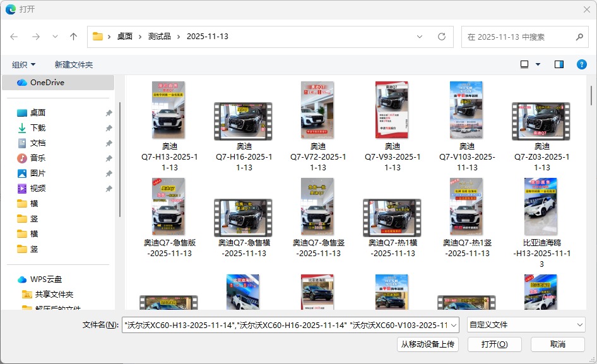Cancel the dialog with 取消

coord(558,344)
